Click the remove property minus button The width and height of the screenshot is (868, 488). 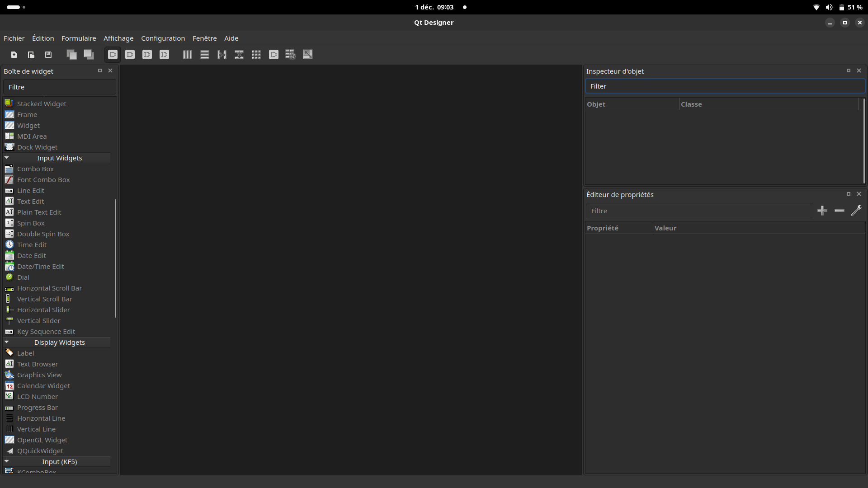840,211
